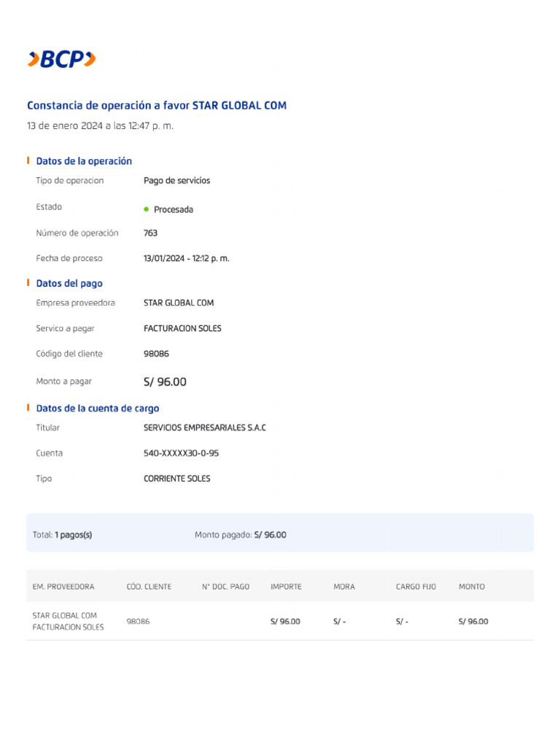Image resolution: width=560 pixels, height=747 pixels.
Task: Select 'S/ 96.00' in the IMPORTE column
Action: pos(285,622)
